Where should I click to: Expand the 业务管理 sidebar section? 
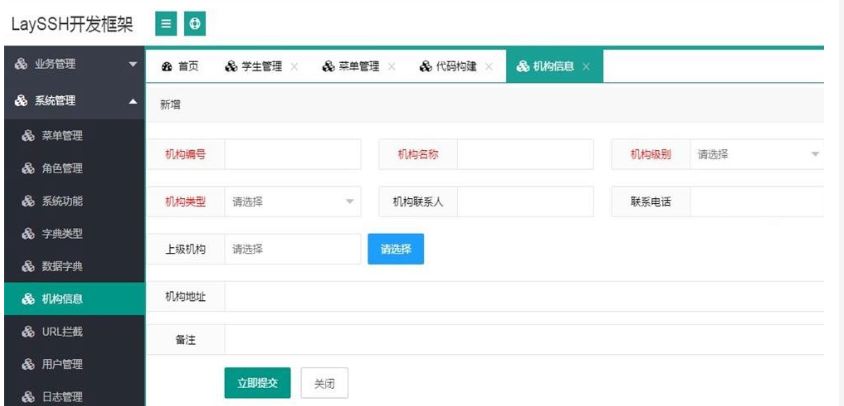pos(72,65)
